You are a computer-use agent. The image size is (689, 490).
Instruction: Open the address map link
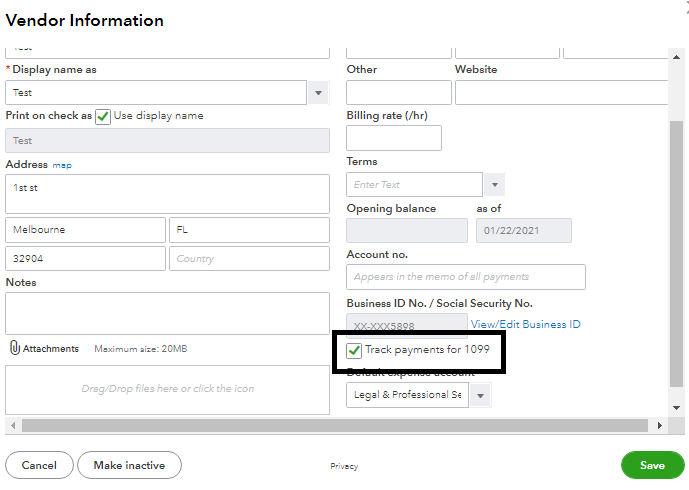(62, 165)
